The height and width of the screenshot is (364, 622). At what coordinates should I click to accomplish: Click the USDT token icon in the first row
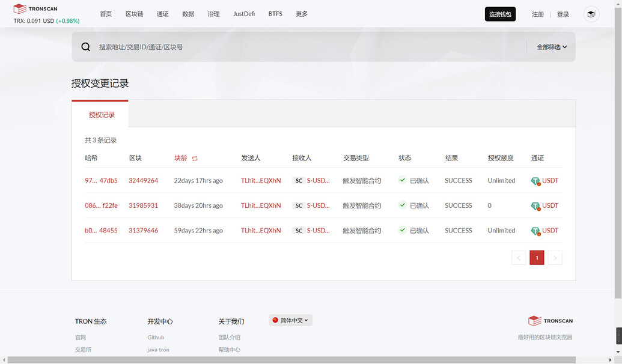(x=535, y=180)
